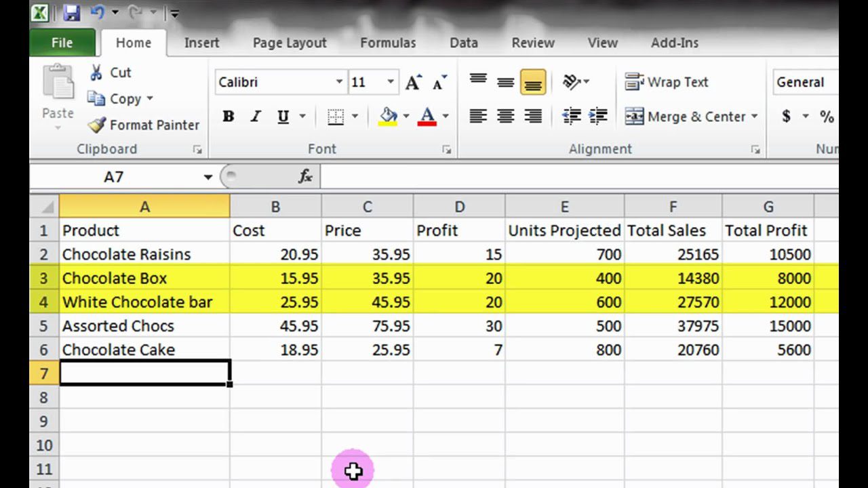Screen dimensions: 868x488
Task: Open the font size dropdown
Action: tap(391, 81)
